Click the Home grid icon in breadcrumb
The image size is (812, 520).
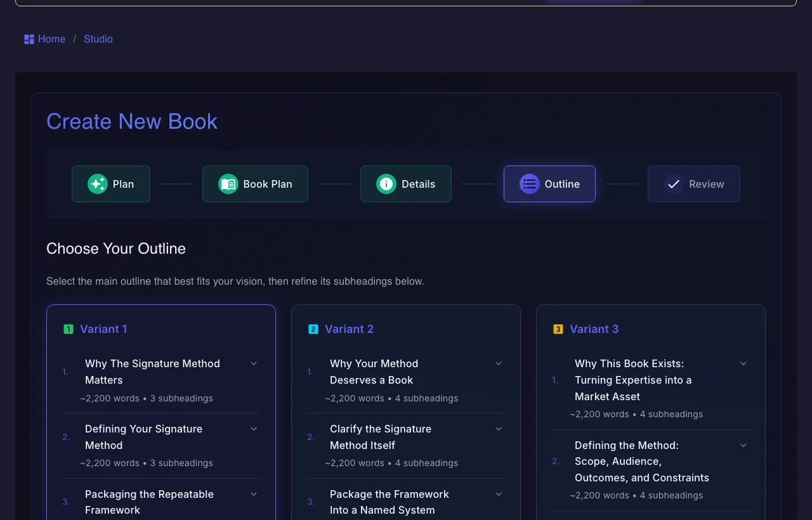29,39
